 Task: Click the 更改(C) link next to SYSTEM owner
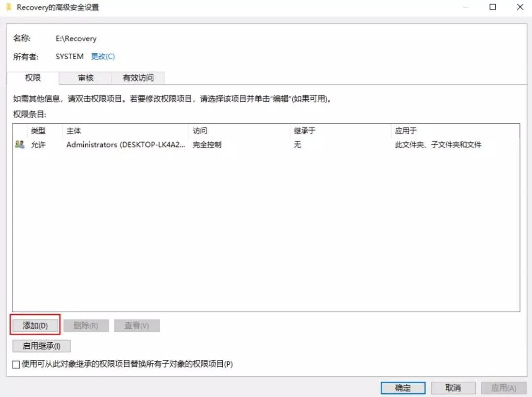103,56
